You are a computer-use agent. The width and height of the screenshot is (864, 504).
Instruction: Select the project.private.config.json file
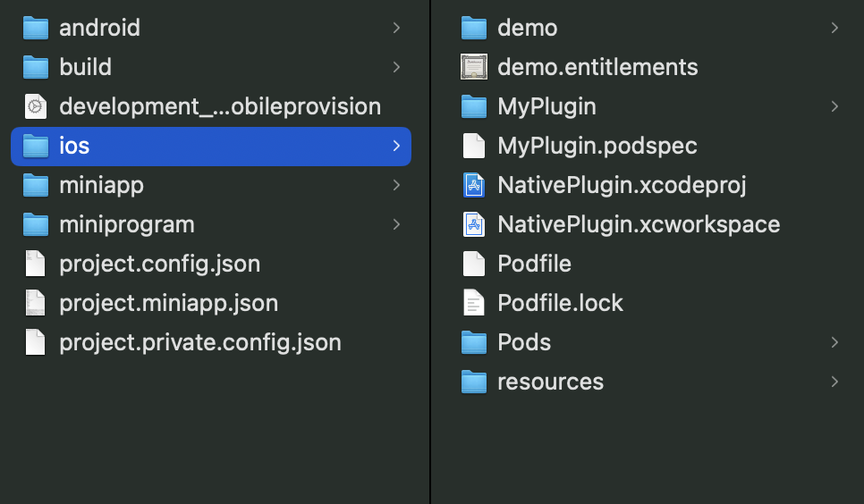pos(211,342)
